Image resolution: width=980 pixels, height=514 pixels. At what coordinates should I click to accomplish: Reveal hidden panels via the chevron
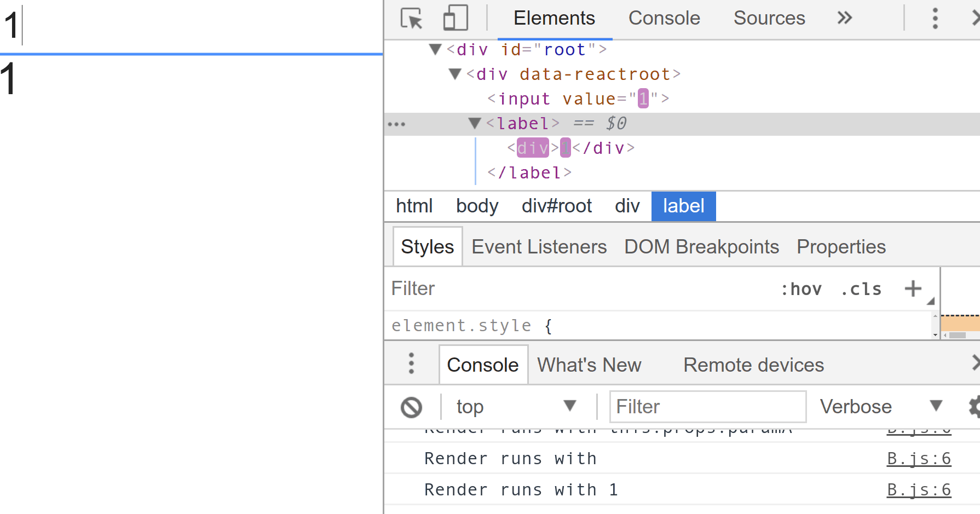[x=844, y=18]
